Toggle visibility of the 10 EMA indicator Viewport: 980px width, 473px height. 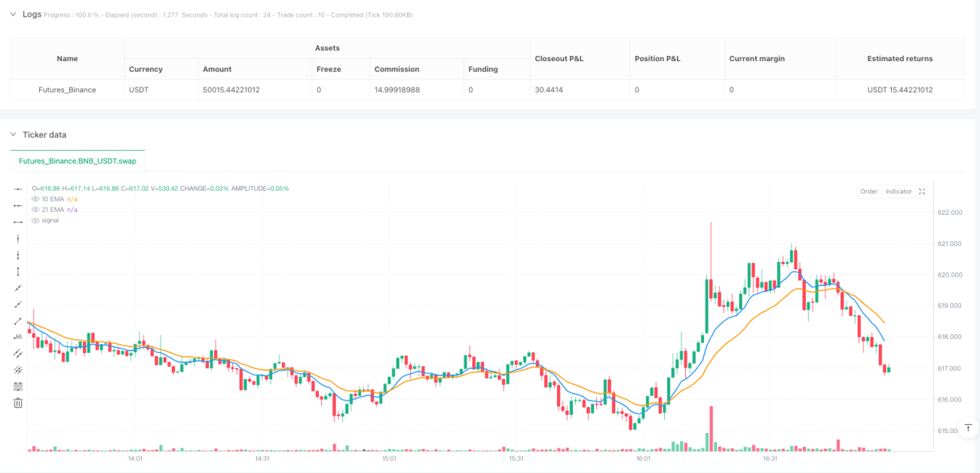[35, 198]
